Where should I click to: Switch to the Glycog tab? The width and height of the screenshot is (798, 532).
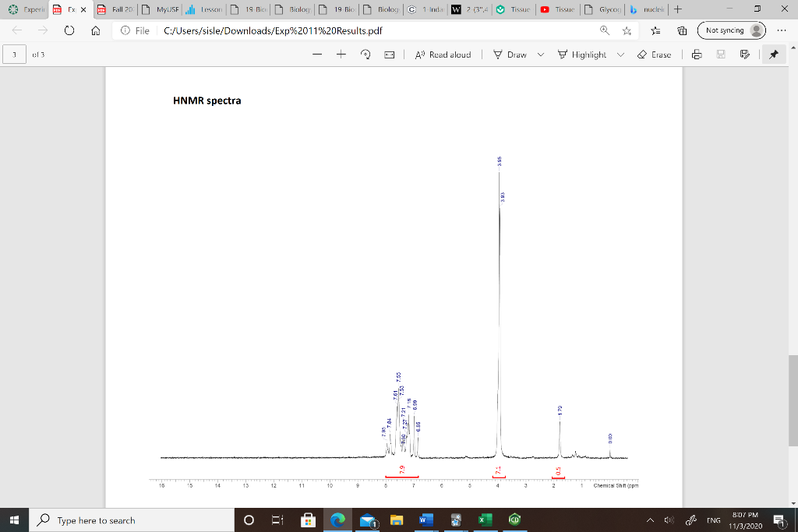pyautogui.click(x=603, y=9)
